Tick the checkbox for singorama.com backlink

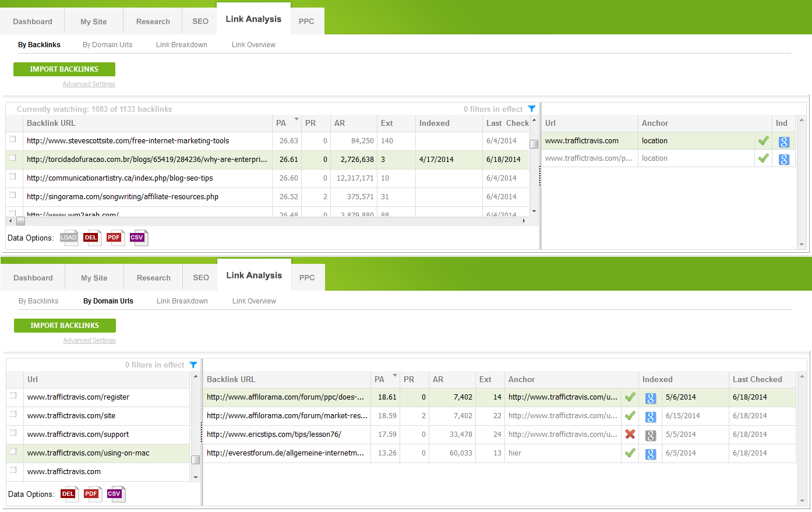(x=12, y=195)
